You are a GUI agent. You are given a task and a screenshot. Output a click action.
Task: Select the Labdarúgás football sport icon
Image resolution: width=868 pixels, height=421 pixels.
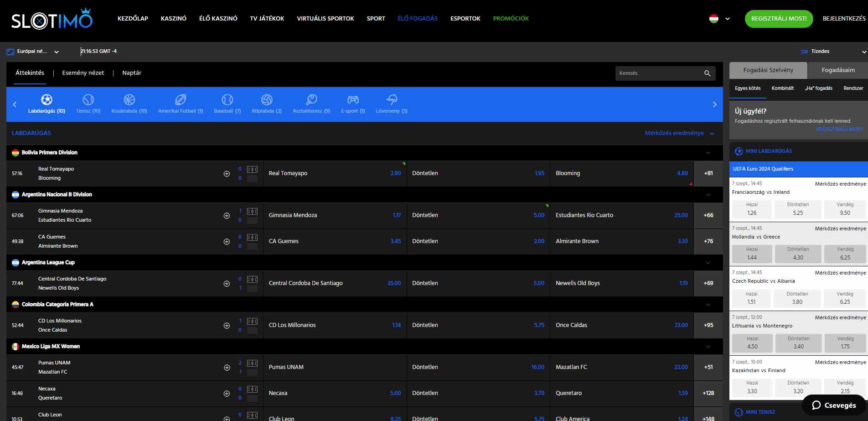point(46,99)
